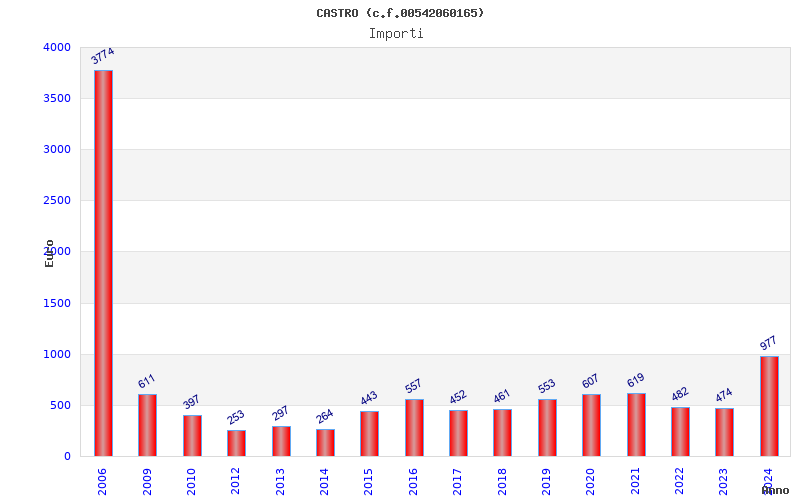Click the 2019 x-axis year label
The image size is (800, 500).
click(x=546, y=482)
